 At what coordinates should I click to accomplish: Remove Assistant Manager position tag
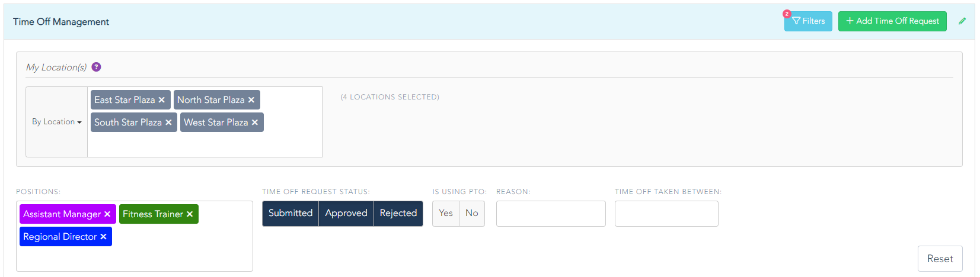pos(107,214)
